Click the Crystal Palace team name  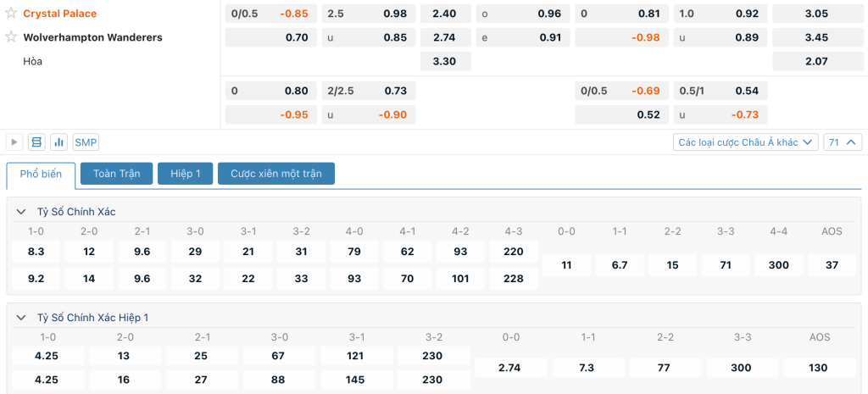60,14
